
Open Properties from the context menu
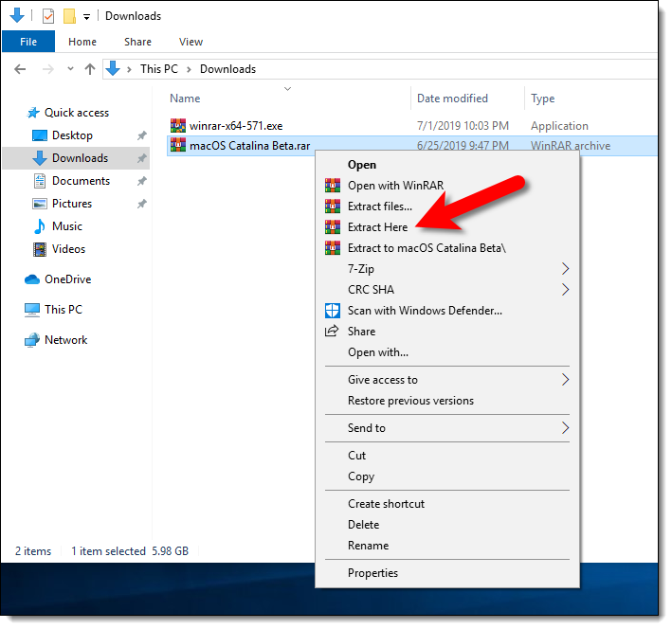tap(447, 573)
